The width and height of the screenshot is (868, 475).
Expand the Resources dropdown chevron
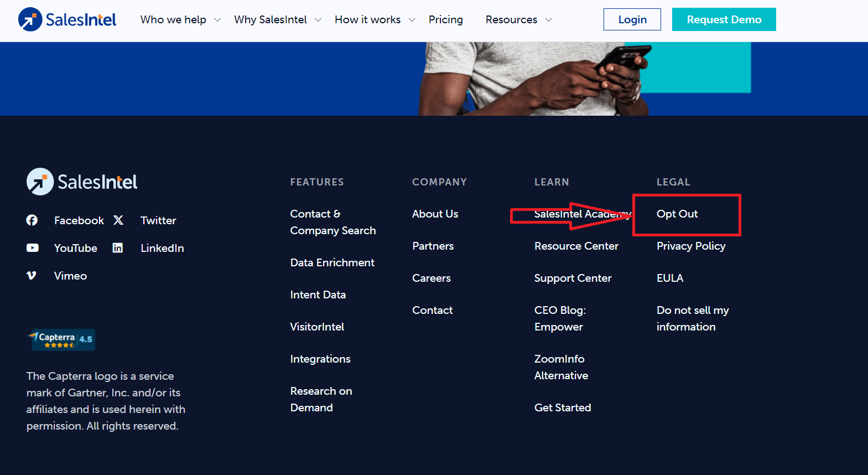tap(548, 20)
